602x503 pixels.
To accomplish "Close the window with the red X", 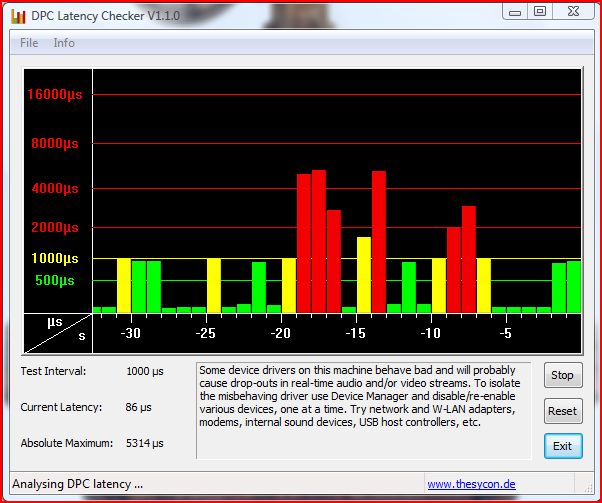I will [572, 11].
